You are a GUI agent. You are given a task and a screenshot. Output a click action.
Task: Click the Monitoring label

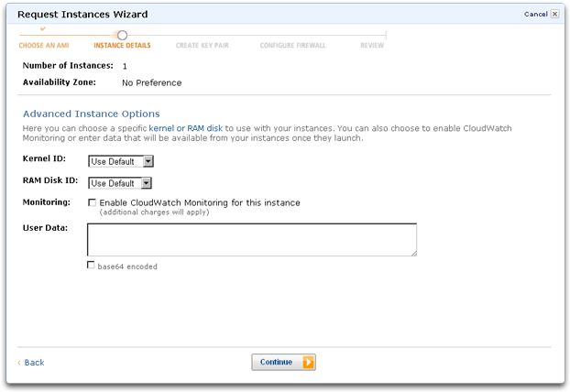[x=47, y=202]
